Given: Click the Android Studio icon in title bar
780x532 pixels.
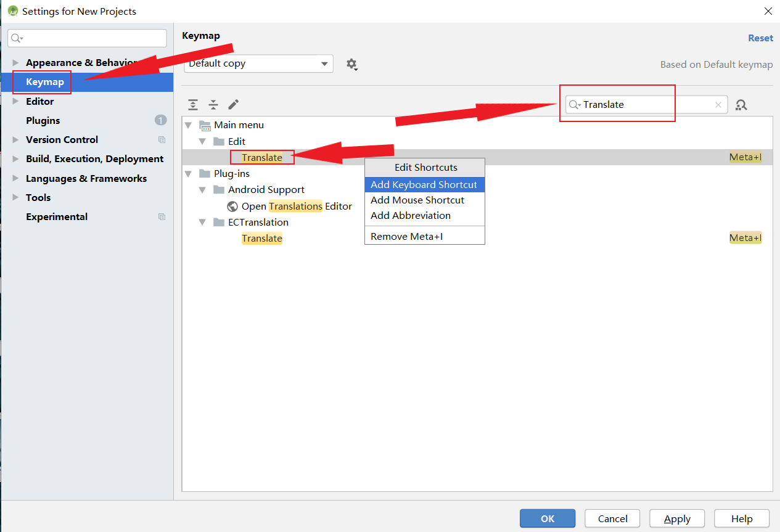Looking at the screenshot, I should point(12,11).
